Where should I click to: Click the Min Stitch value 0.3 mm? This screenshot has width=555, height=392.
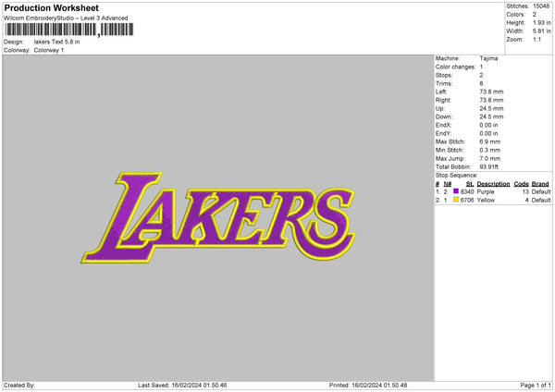(490, 150)
